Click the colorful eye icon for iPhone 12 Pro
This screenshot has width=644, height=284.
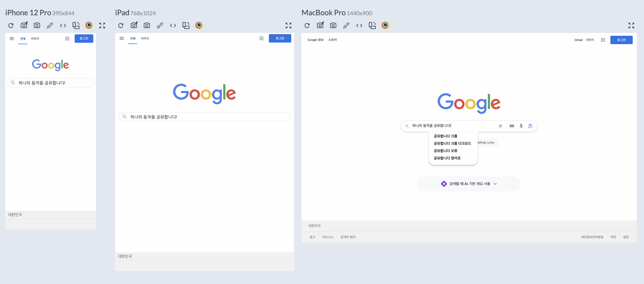coord(89,25)
